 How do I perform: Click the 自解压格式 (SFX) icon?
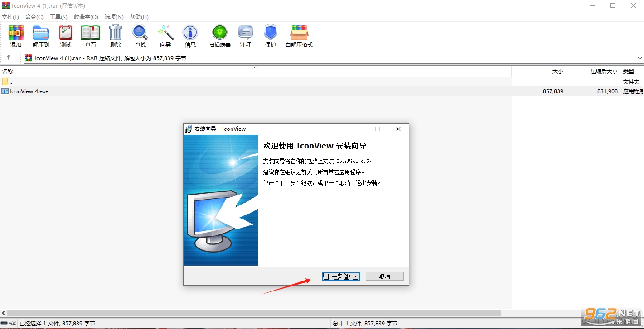pyautogui.click(x=299, y=36)
